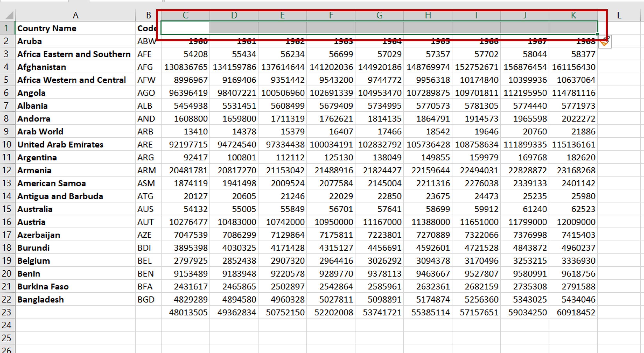This screenshot has height=353, width=644.
Task: Click the Select All corner triangle
Action: [9, 15]
